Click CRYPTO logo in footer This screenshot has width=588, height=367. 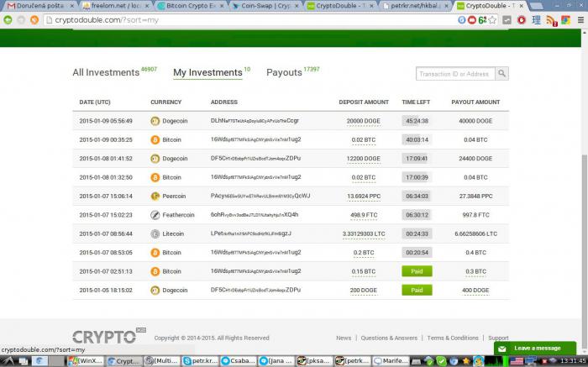[109, 336]
